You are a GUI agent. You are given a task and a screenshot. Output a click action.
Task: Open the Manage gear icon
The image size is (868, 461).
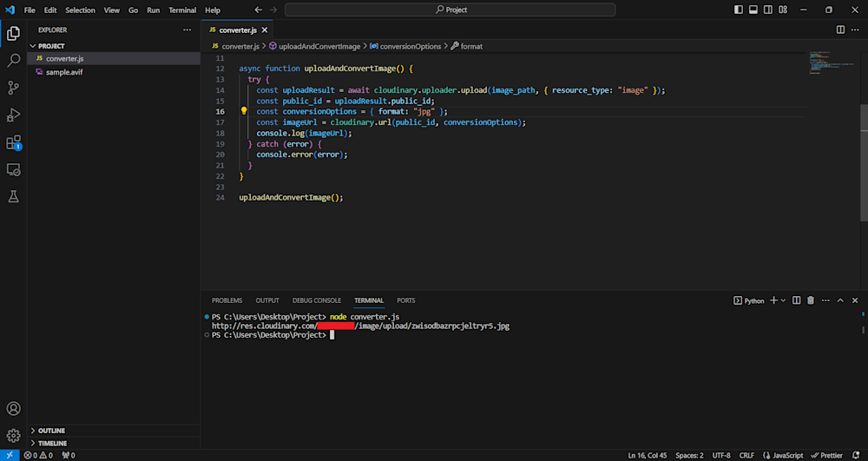coord(13,435)
